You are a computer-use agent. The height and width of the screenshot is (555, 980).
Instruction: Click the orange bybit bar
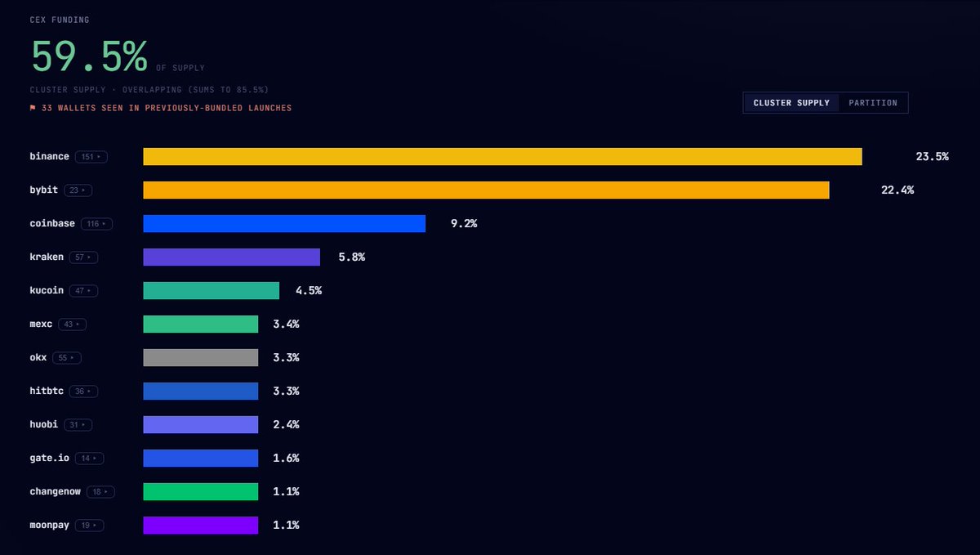pos(486,190)
